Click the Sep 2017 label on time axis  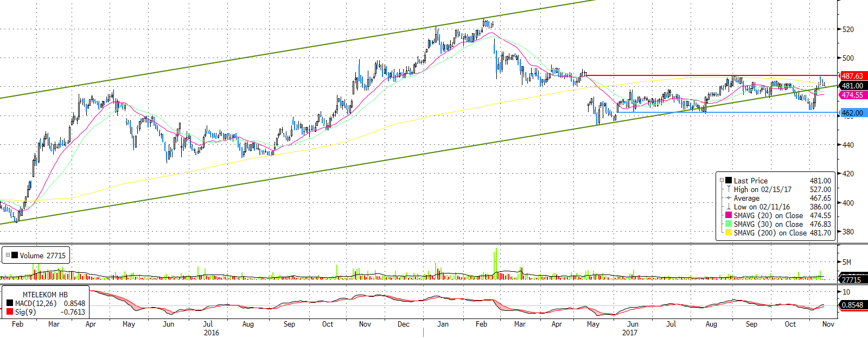pyautogui.click(x=751, y=324)
